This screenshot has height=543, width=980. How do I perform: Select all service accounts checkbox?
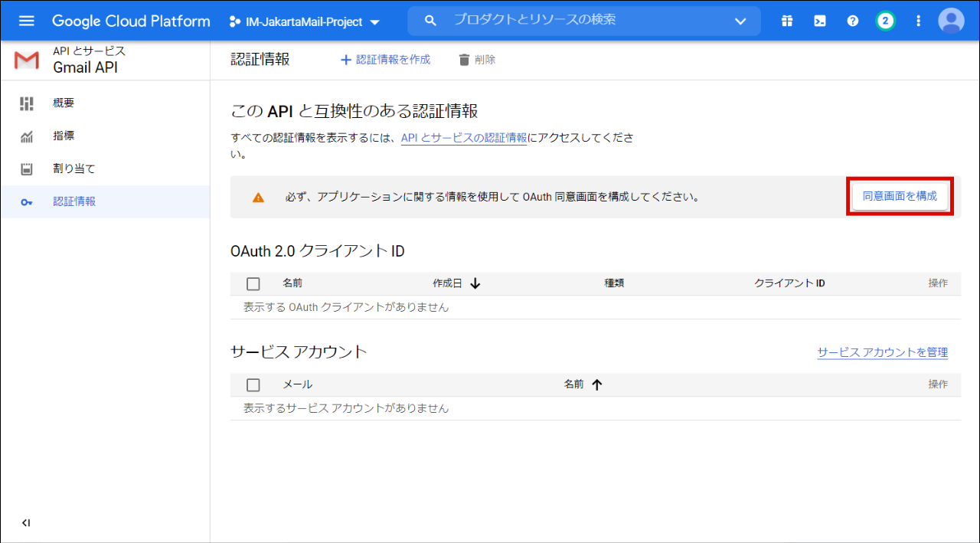click(x=253, y=385)
